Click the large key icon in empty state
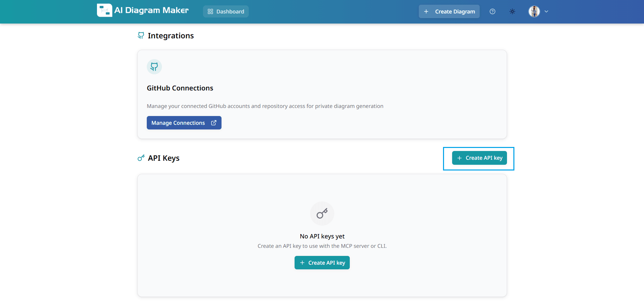644x305 pixels. [x=322, y=213]
